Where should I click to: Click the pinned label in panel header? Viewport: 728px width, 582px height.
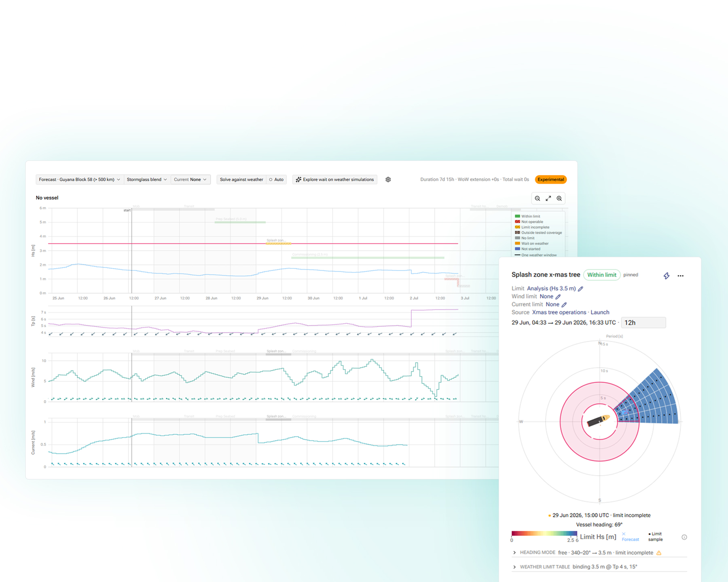click(x=631, y=275)
